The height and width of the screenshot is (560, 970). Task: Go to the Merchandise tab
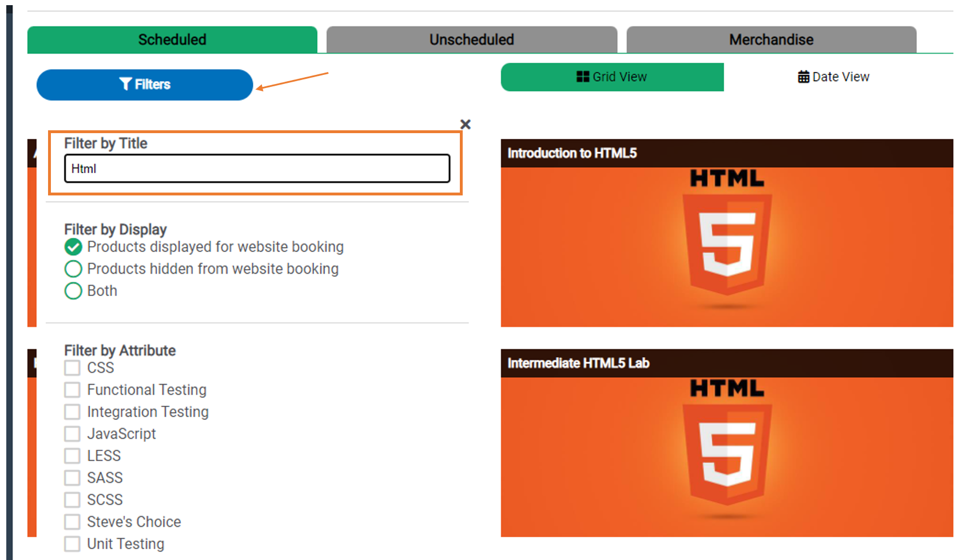click(x=772, y=39)
